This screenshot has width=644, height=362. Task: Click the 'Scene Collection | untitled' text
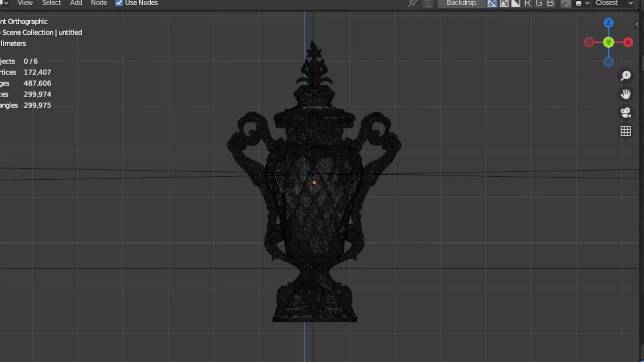click(x=42, y=33)
